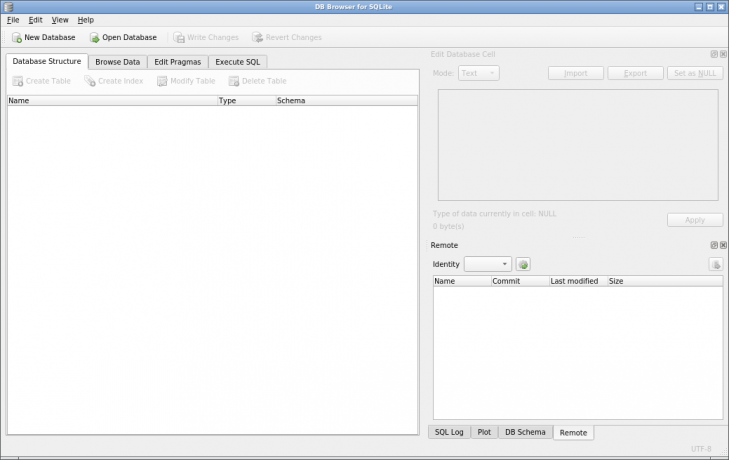Click the Type column header
This screenshot has height=460, width=729.
[246, 100]
